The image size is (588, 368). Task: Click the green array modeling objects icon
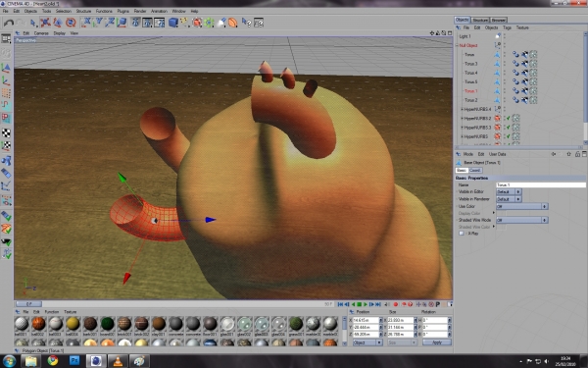pos(209,23)
